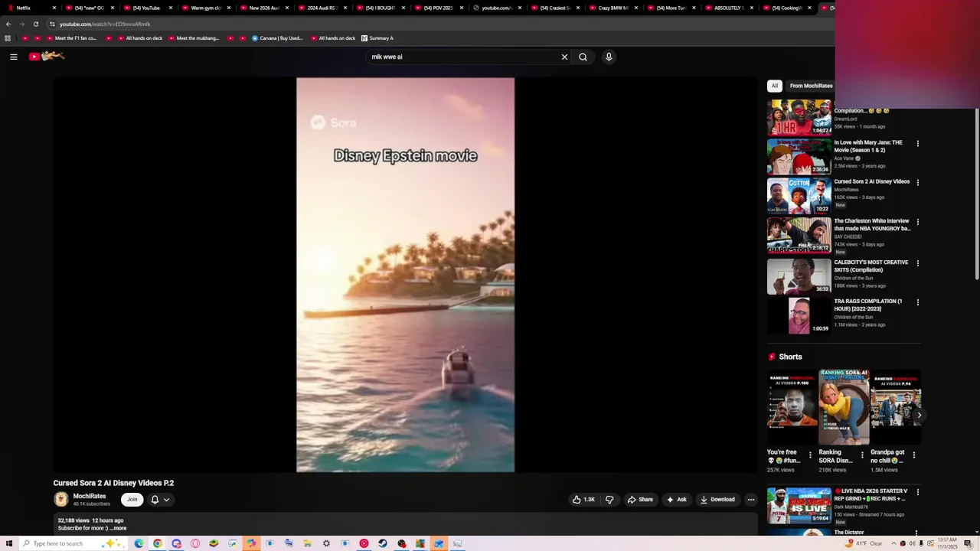Open options for In Love with Mary Jane video

(x=917, y=143)
